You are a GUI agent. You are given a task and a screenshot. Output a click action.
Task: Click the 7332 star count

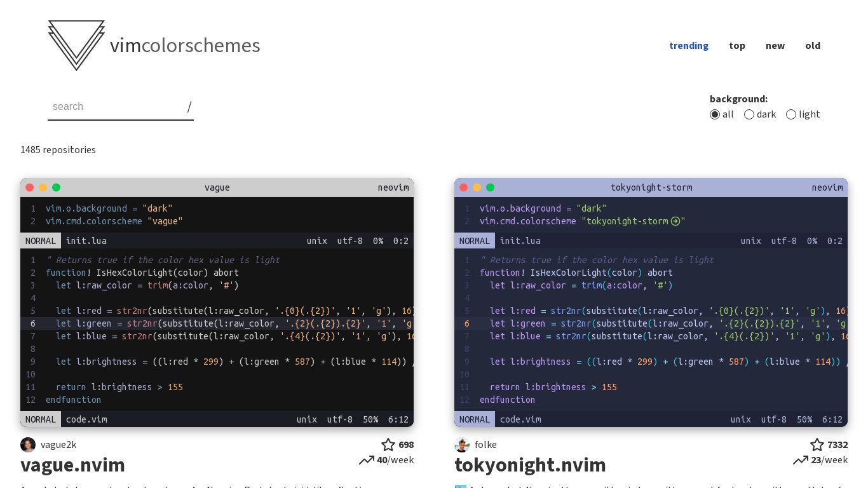[x=837, y=445]
